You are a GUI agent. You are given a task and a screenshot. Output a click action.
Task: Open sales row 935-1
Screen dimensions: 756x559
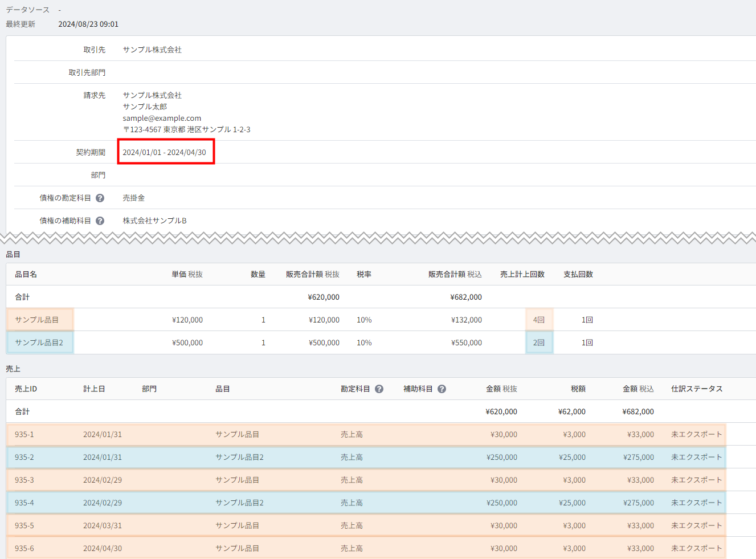[366, 434]
